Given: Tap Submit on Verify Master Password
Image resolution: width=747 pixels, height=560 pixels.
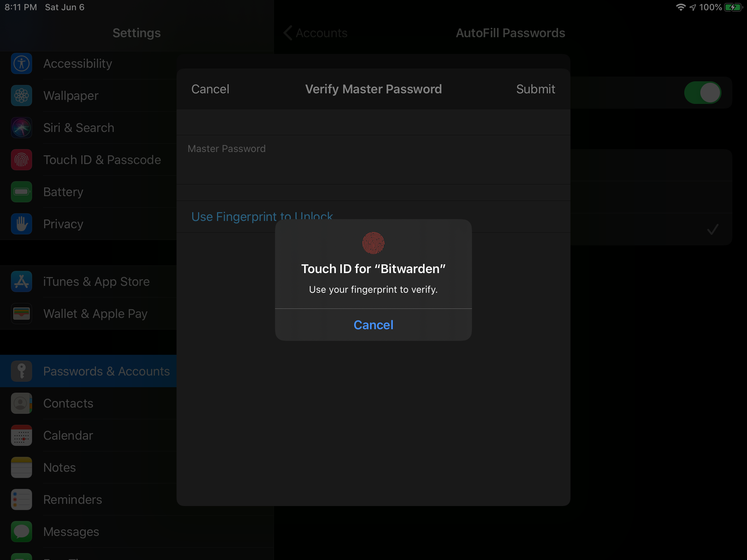Looking at the screenshot, I should (x=535, y=89).
